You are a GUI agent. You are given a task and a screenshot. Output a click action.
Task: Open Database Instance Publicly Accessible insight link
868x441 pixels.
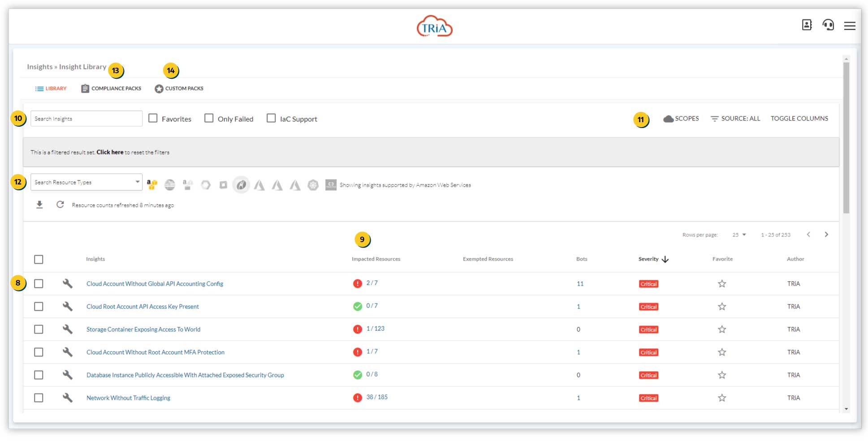coord(185,375)
